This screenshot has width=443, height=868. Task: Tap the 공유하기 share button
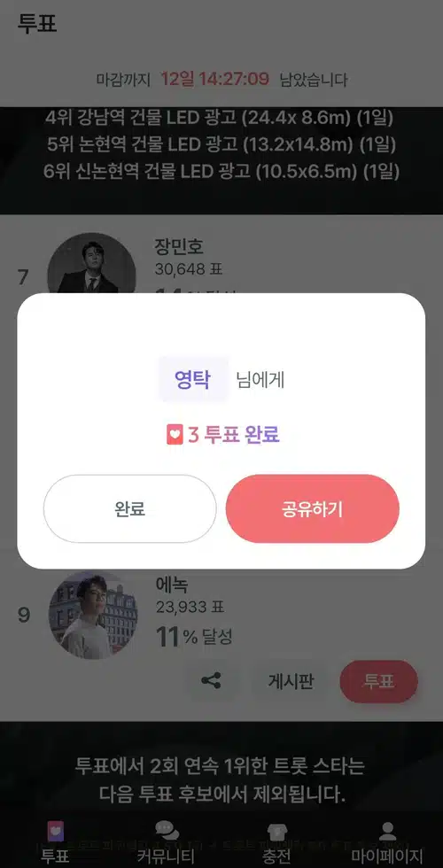(312, 508)
